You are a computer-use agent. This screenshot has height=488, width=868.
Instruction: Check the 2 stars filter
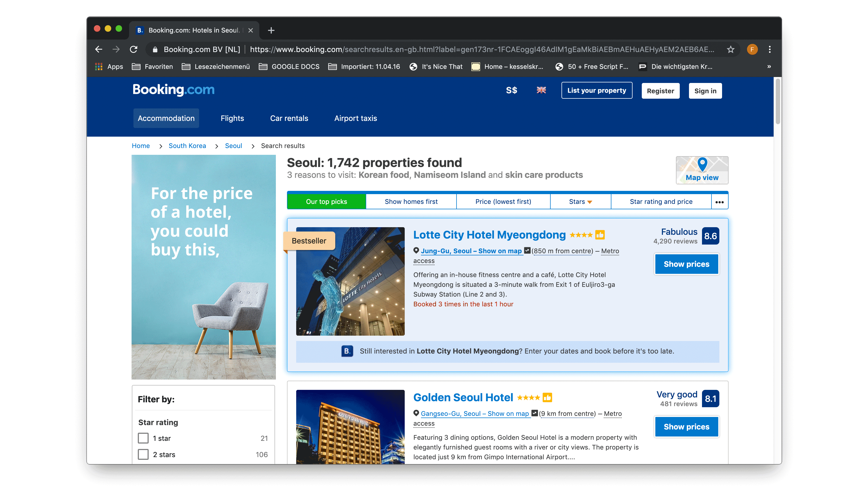(x=143, y=454)
